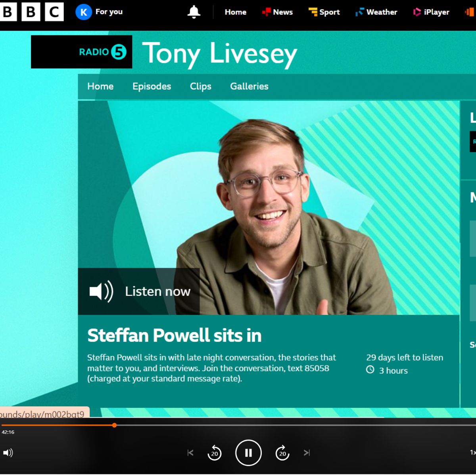This screenshot has height=476, width=476.
Task: Click the presenter episode image
Action: pos(269,208)
